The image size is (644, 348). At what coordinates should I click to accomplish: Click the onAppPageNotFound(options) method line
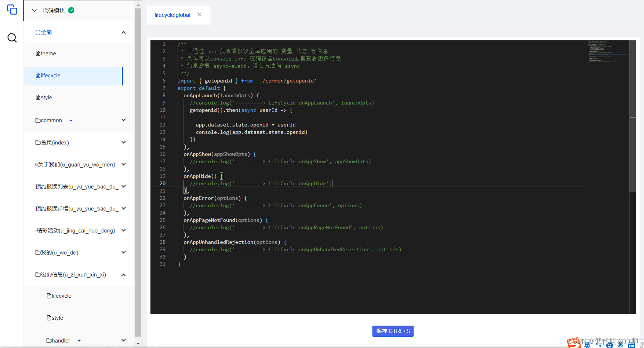pos(226,220)
